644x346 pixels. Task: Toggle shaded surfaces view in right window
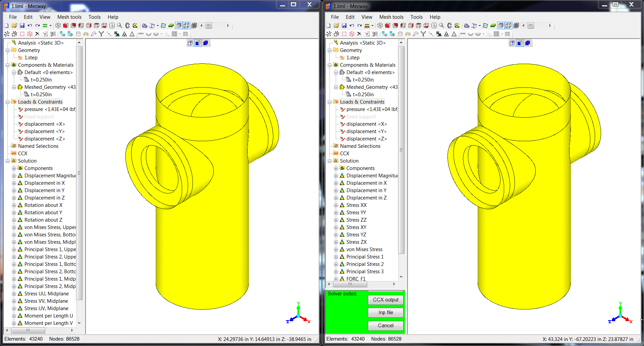[x=501, y=25]
